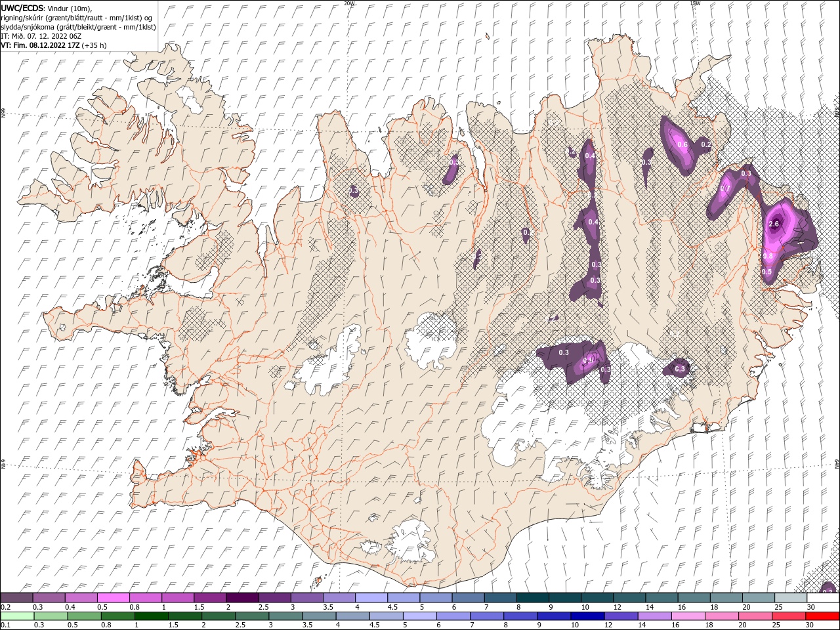Click the red 30 swatch in lower legend
This screenshot has height=630, width=840.
point(822,616)
